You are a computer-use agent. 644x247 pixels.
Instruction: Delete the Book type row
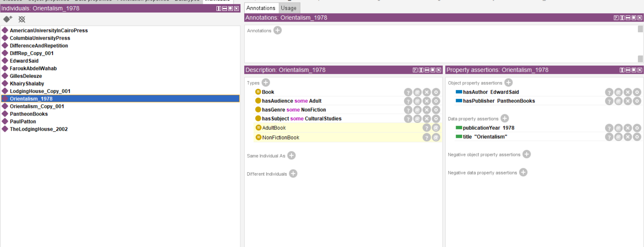pyautogui.click(x=427, y=92)
